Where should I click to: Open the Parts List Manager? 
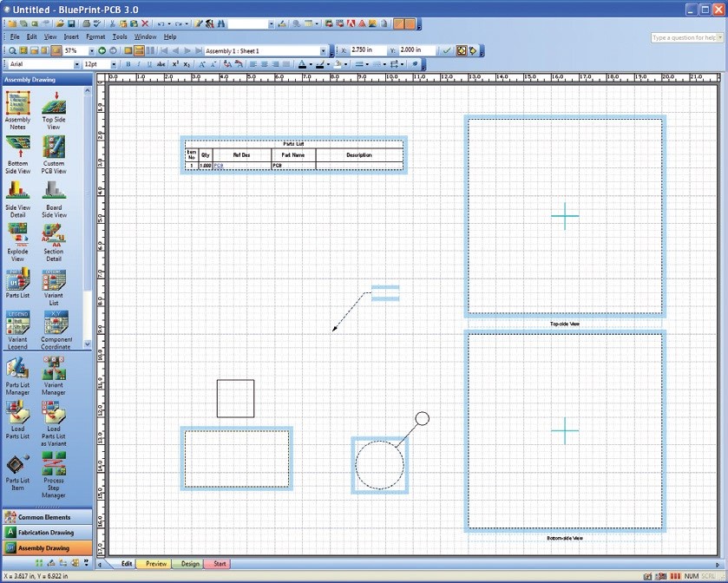pyautogui.click(x=17, y=376)
